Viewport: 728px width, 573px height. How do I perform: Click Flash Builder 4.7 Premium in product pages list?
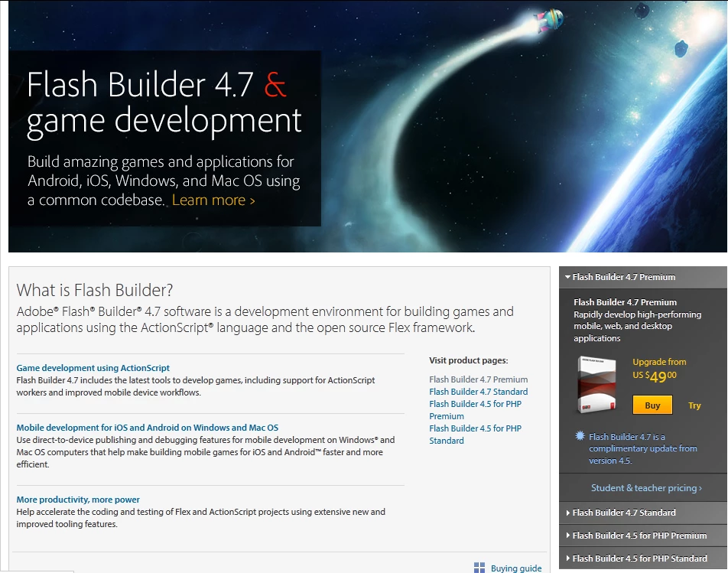[478, 379]
